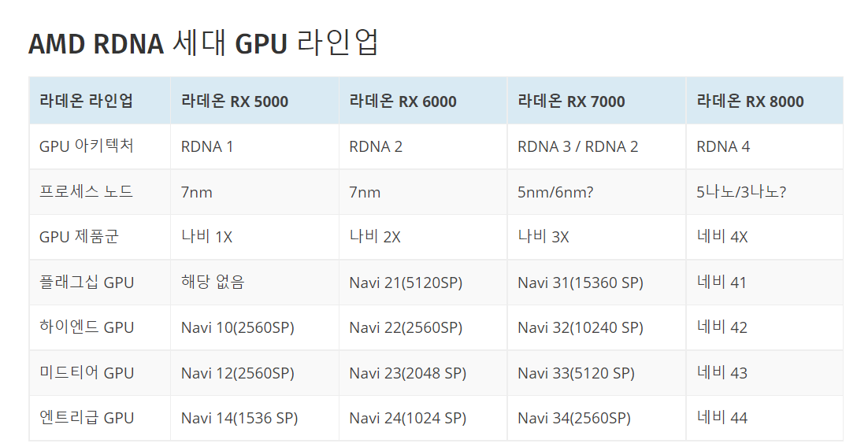This screenshot has height=447, width=868.
Task: Click the cell 'Navi 31(15360 SP)'
Action: (597, 283)
